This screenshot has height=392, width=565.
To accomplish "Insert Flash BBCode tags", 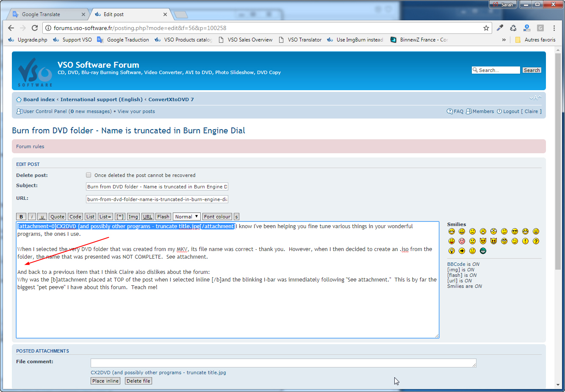I will [163, 217].
